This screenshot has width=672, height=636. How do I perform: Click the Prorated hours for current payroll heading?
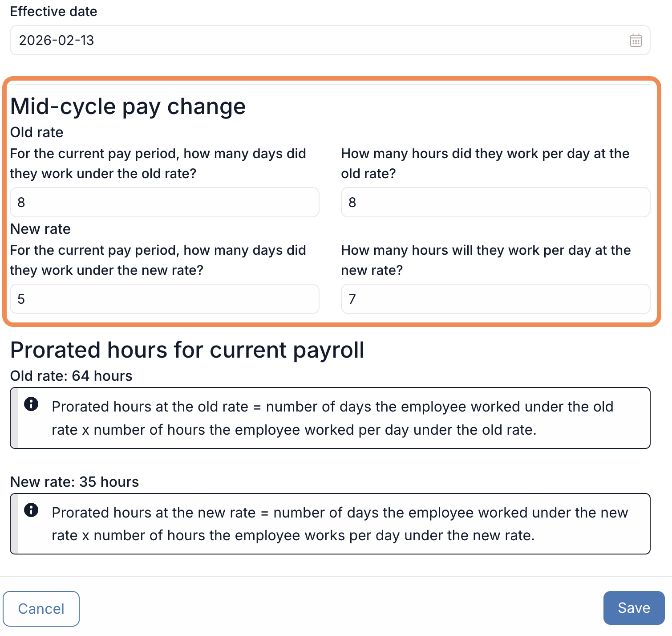pos(187,350)
